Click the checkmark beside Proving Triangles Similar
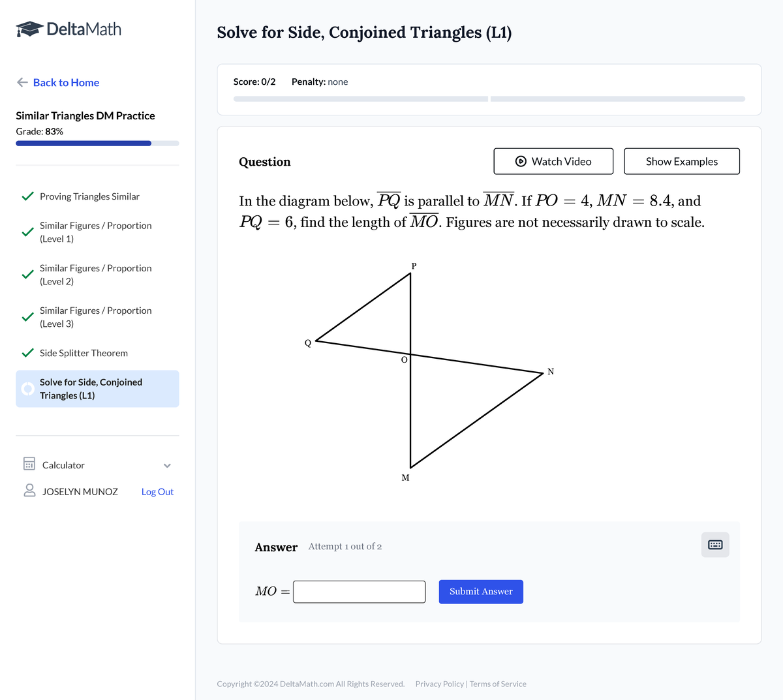Screen dimensions: 783x700 (27, 196)
